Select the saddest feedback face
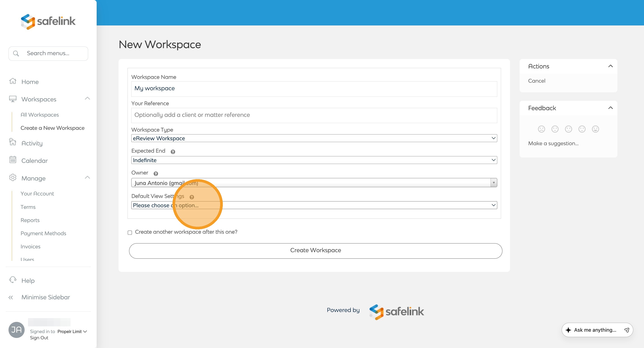This screenshot has height=348, width=644. pos(541,129)
